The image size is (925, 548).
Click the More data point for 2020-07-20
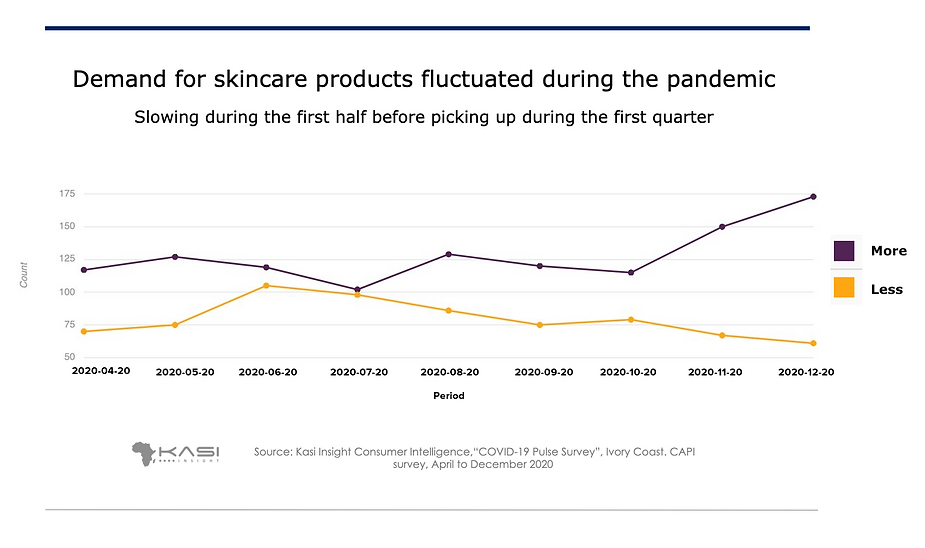(357, 290)
